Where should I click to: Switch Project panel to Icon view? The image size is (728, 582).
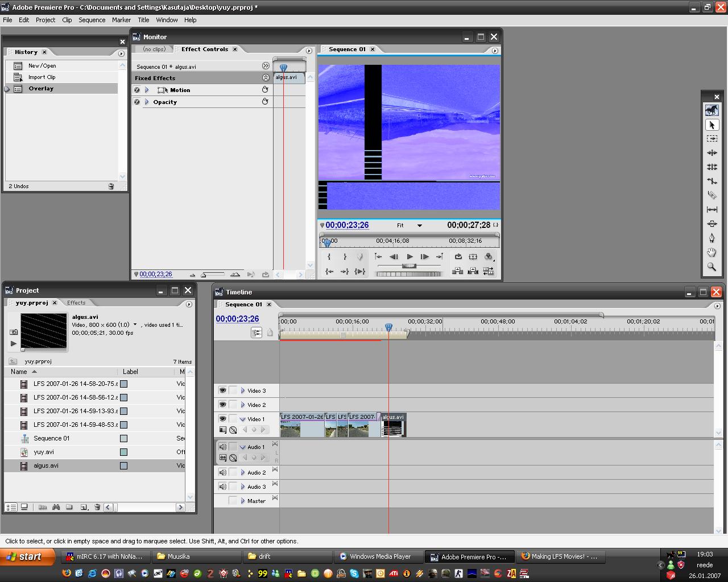24,507
